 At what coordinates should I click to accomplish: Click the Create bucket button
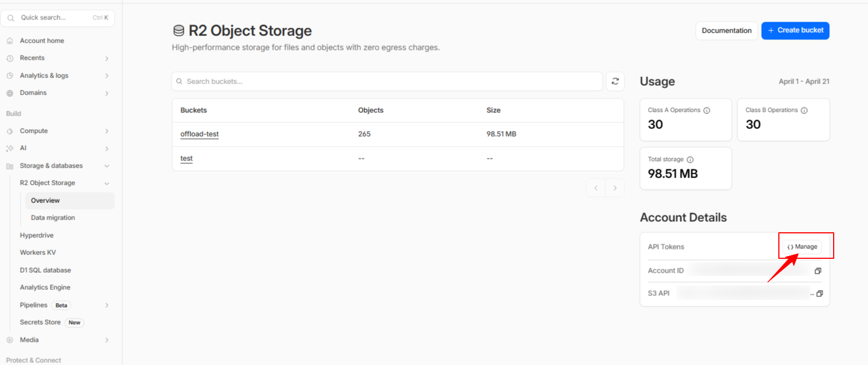pos(795,30)
